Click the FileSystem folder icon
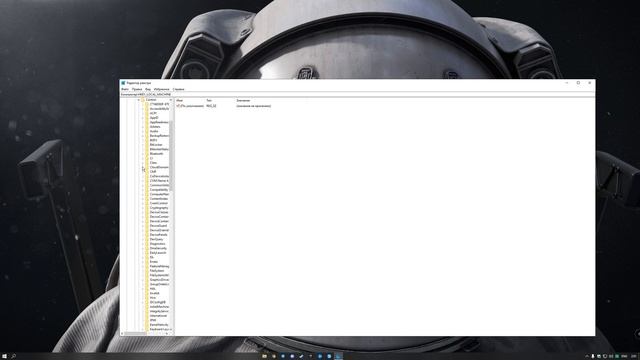Viewport: 640px width, 360px height. coord(147,271)
